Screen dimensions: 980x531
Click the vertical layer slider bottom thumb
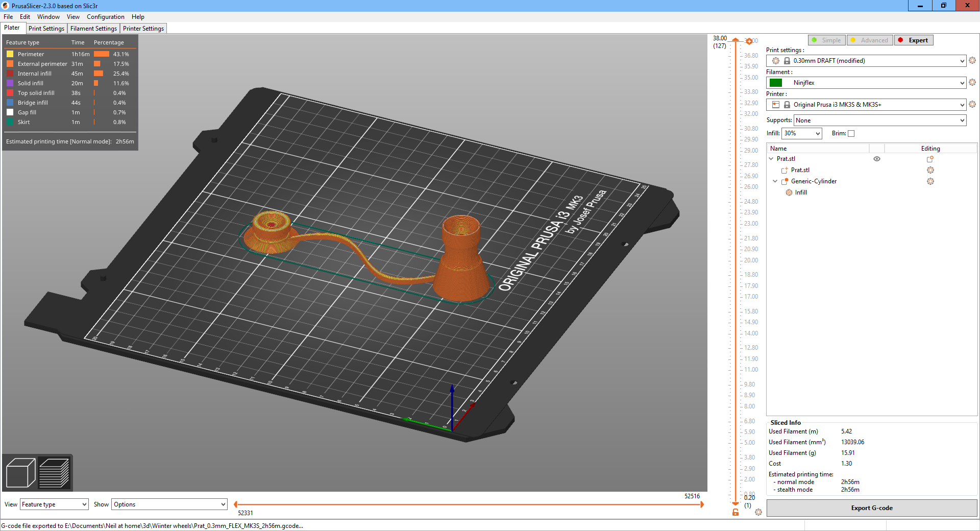(736, 504)
